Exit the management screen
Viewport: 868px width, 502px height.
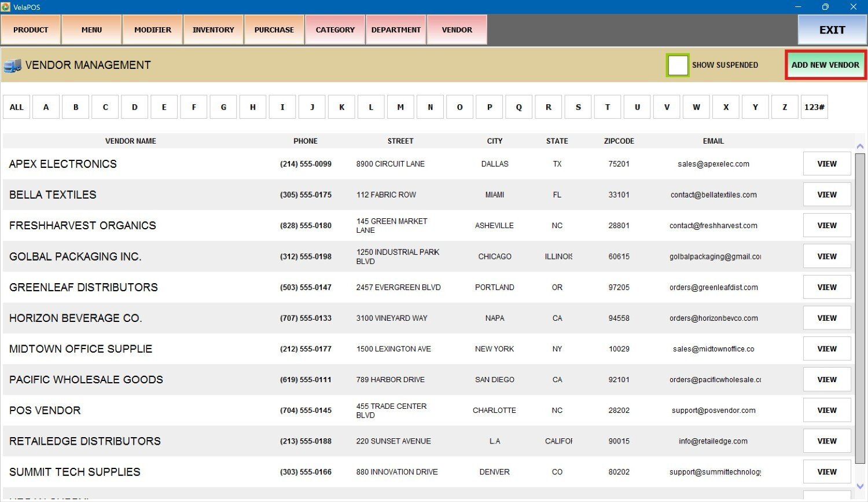click(832, 30)
